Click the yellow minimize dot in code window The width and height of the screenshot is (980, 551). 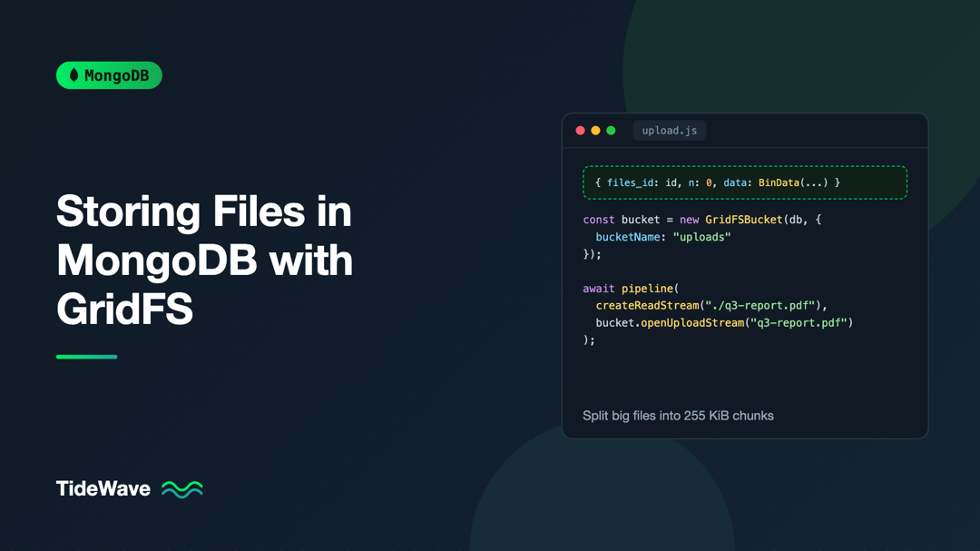(x=595, y=131)
